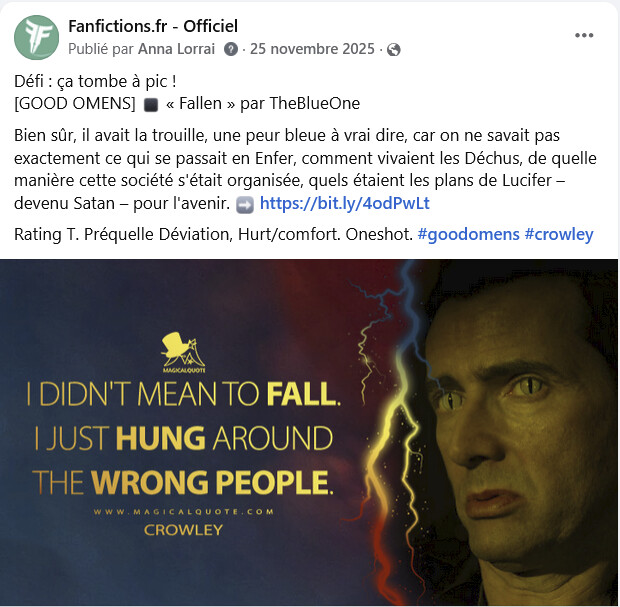Screen dimensions: 620x607
Task: Click the « Fallen » par TheBlueOne title text
Action: coord(263,104)
